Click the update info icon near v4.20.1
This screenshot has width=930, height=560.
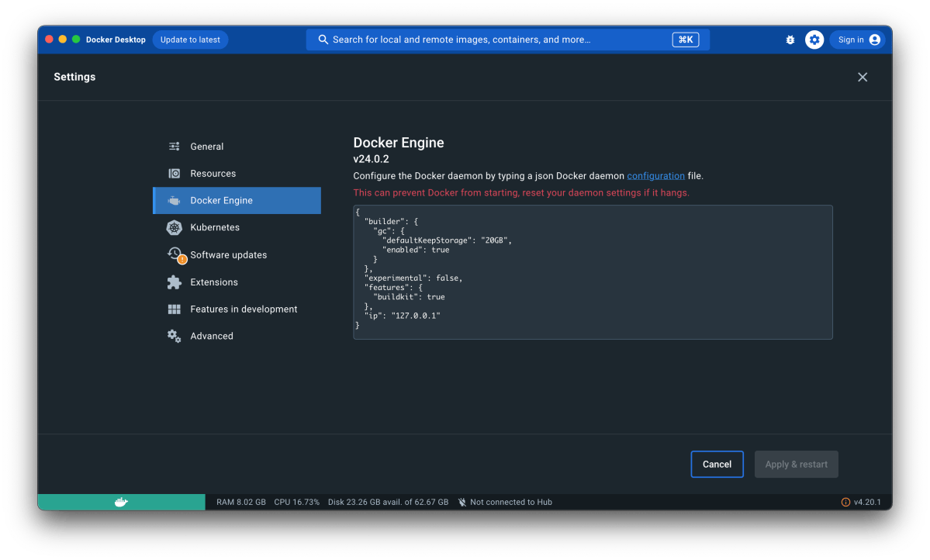tap(845, 502)
